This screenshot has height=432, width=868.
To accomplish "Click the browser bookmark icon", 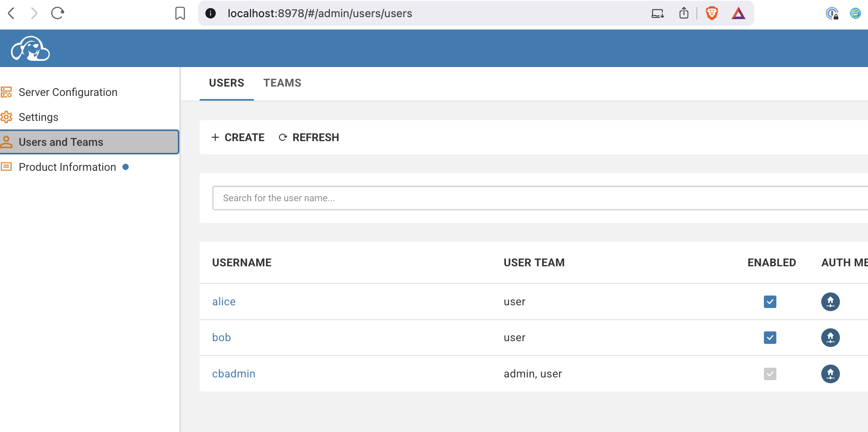I will point(180,14).
